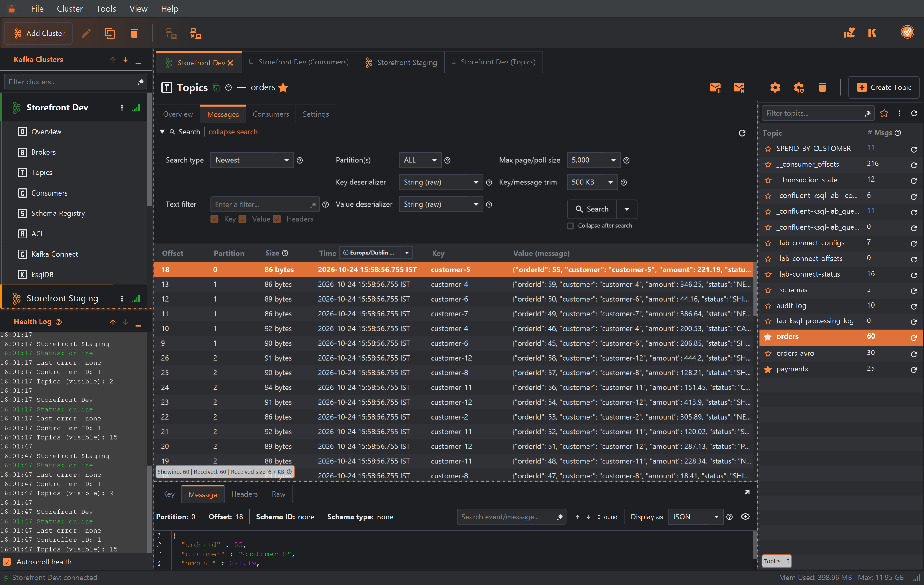Open the Partition(s) ALL dropdown

point(420,160)
